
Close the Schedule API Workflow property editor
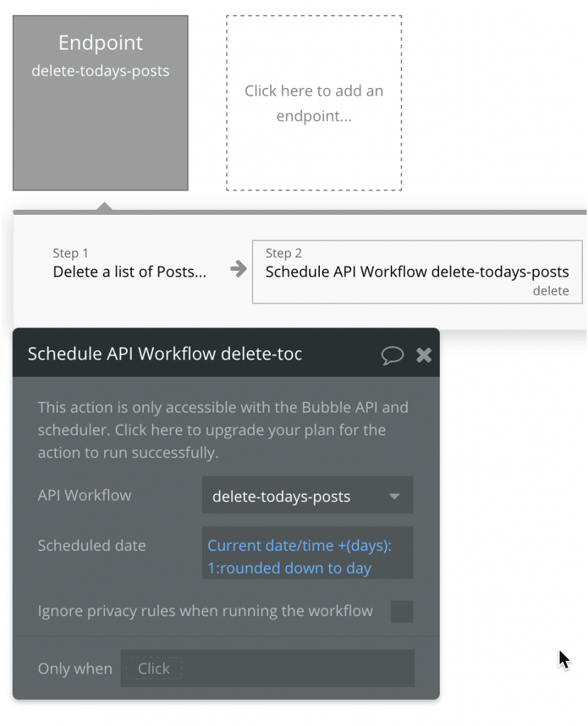click(423, 354)
